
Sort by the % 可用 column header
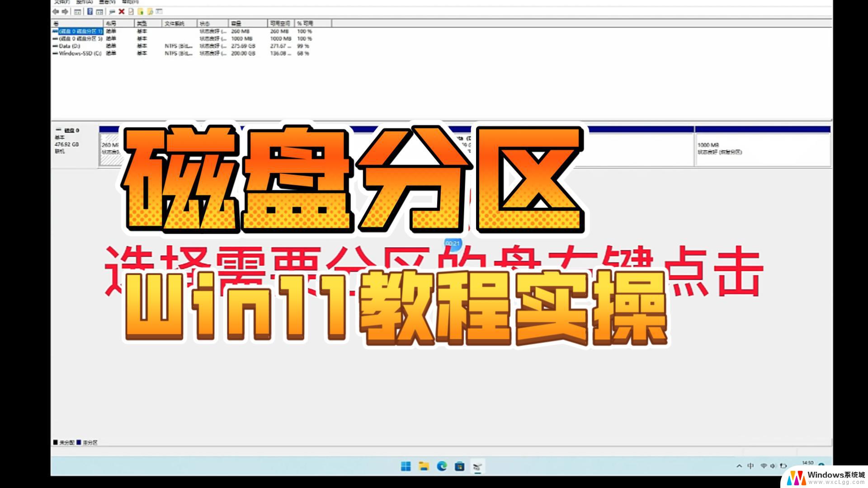313,23
